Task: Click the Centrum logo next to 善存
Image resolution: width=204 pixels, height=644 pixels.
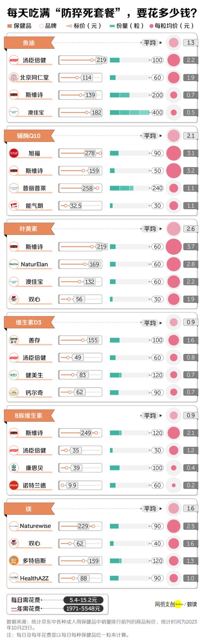Action: tap(14, 340)
